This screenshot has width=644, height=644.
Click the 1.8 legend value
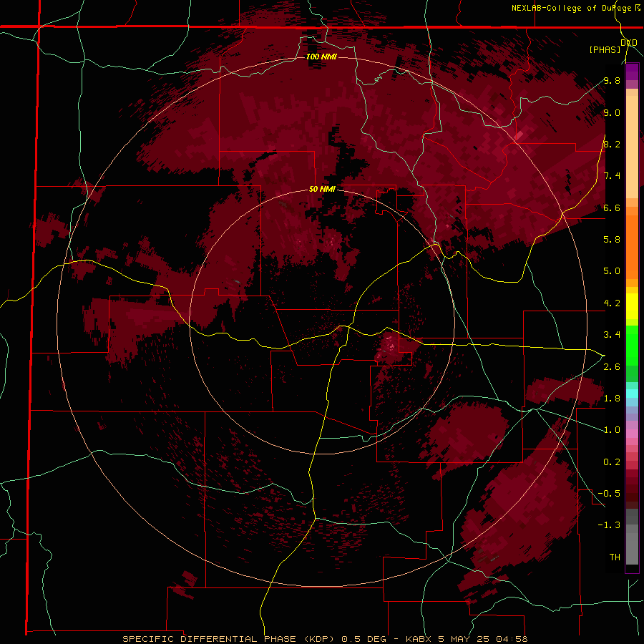click(x=612, y=399)
